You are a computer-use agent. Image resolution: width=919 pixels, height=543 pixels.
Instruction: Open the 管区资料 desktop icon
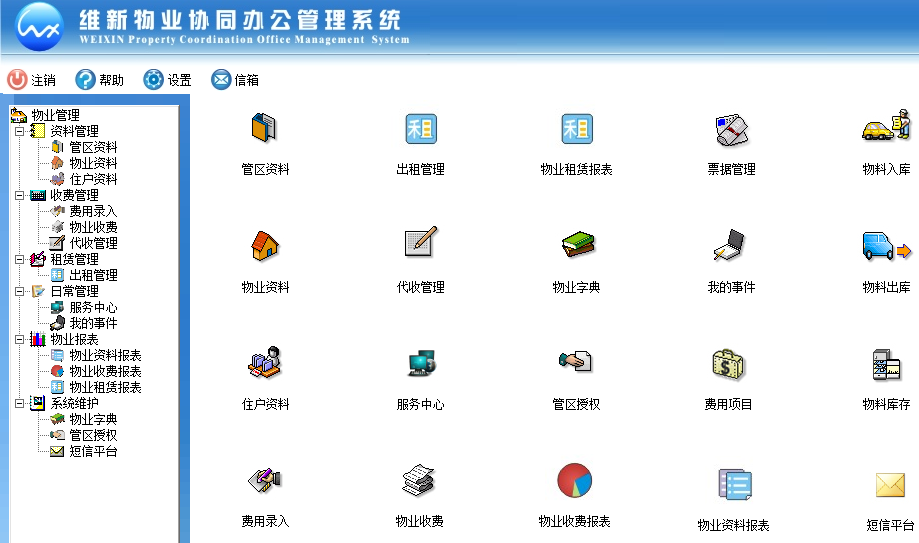264,129
